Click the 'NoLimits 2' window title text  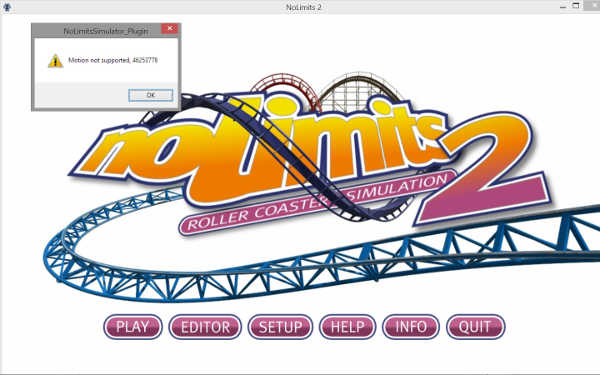(303, 7)
